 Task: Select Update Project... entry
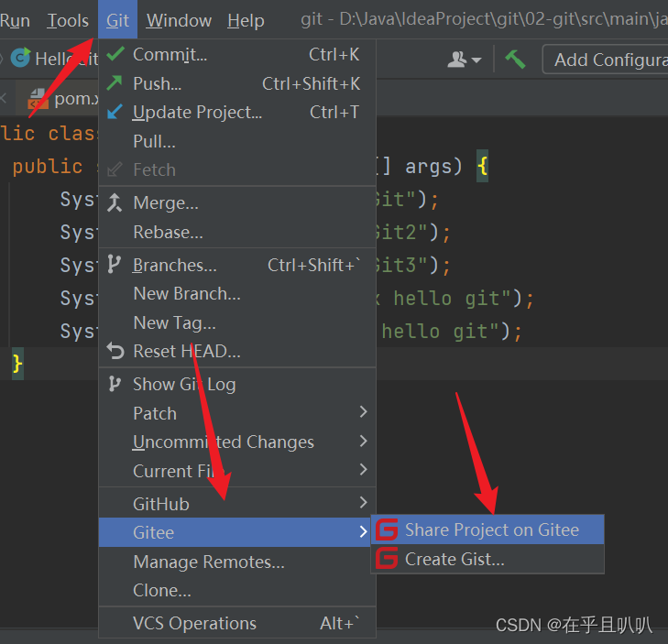click(x=237, y=113)
